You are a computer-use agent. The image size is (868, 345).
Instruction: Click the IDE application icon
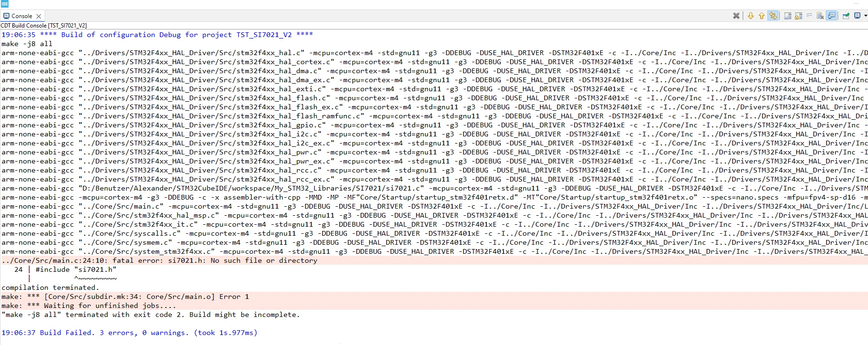pos(4,4)
